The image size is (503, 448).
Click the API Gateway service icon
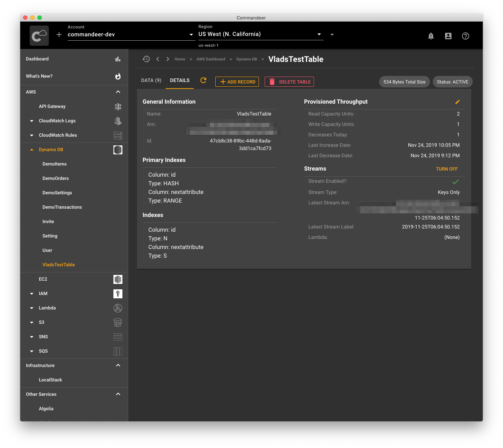point(118,107)
